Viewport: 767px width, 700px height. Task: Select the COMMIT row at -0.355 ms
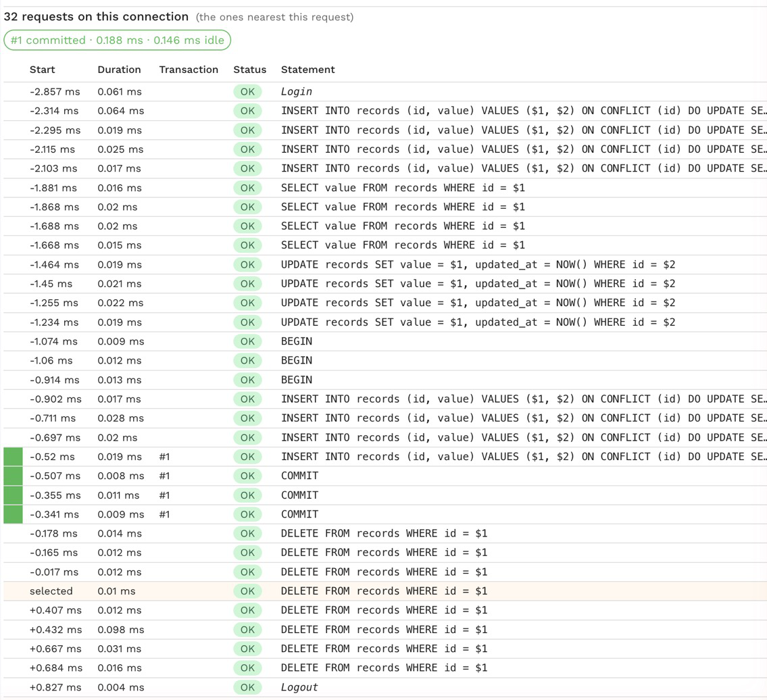pyautogui.click(x=385, y=495)
